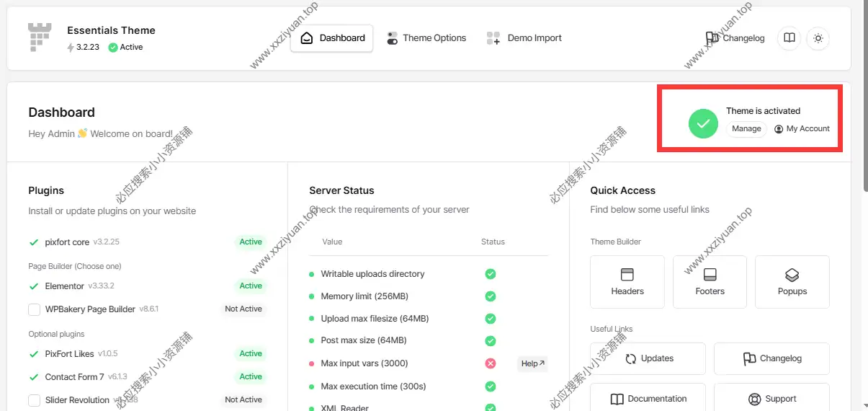Click the Essentials Theme castle logo

click(x=40, y=37)
